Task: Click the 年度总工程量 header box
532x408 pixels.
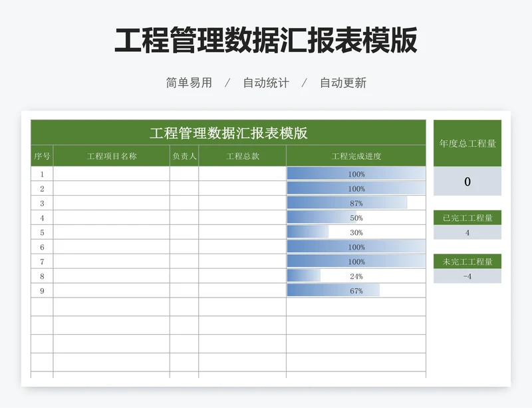Action: [467, 143]
